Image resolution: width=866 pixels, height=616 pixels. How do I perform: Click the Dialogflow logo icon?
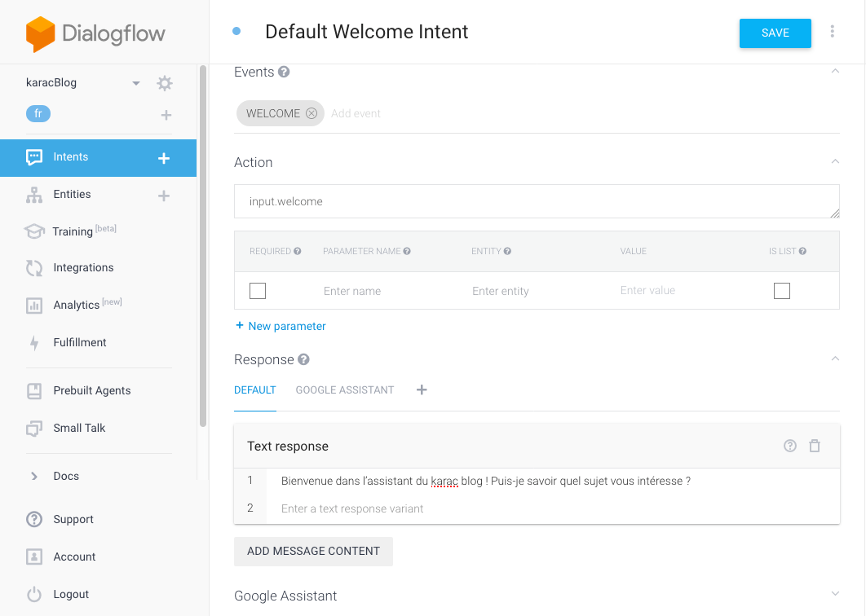click(x=40, y=34)
